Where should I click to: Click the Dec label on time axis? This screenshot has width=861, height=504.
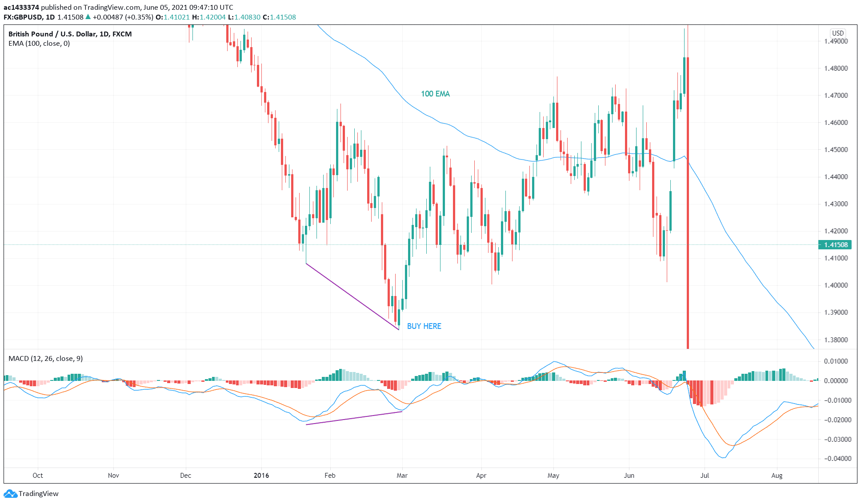pos(185,475)
